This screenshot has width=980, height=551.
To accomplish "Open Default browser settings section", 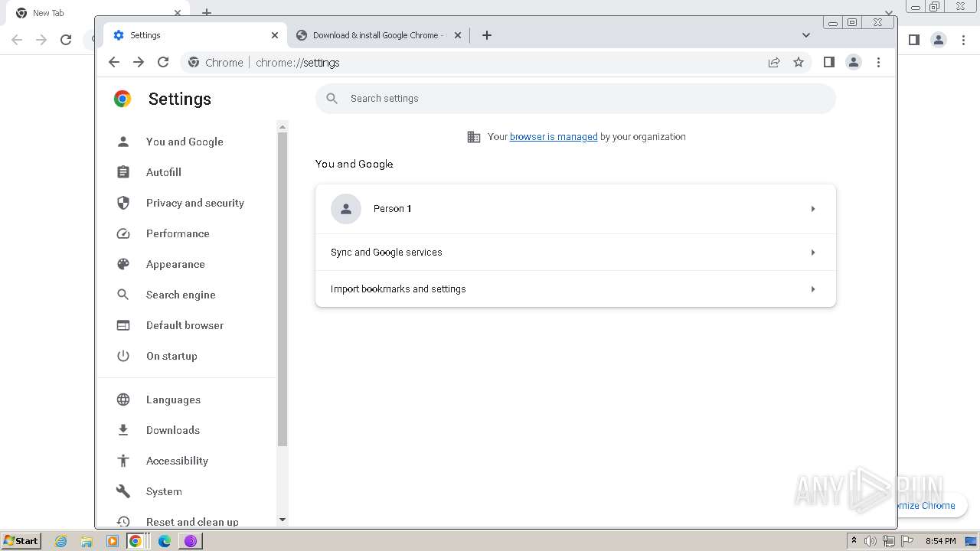I will 185,325.
